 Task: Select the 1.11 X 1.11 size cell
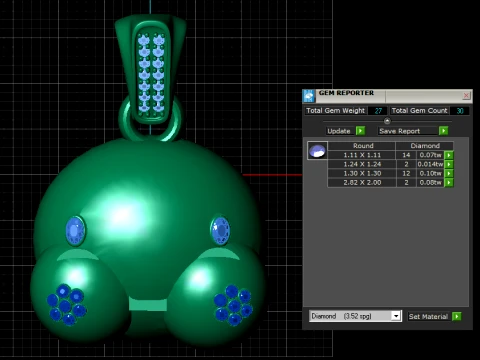[362, 155]
